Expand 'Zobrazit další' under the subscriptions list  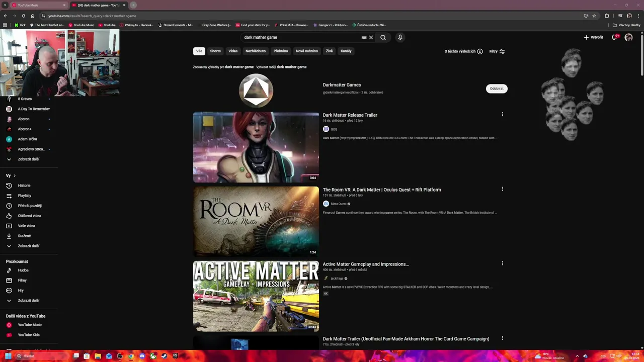[x=28, y=159]
